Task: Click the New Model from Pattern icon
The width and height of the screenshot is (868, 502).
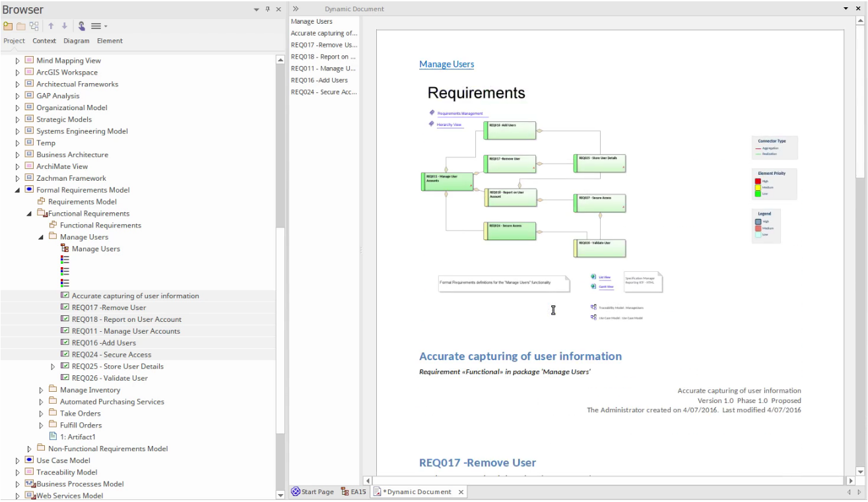Action: point(8,26)
